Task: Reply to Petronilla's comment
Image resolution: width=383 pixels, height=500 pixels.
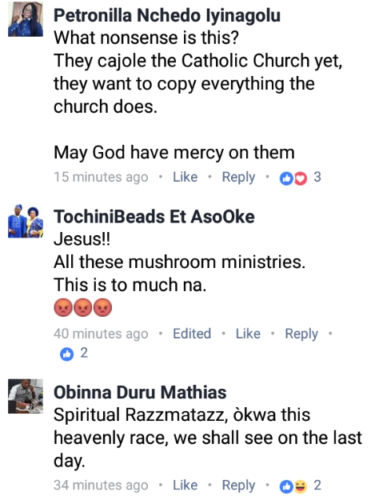Action: click(x=239, y=177)
